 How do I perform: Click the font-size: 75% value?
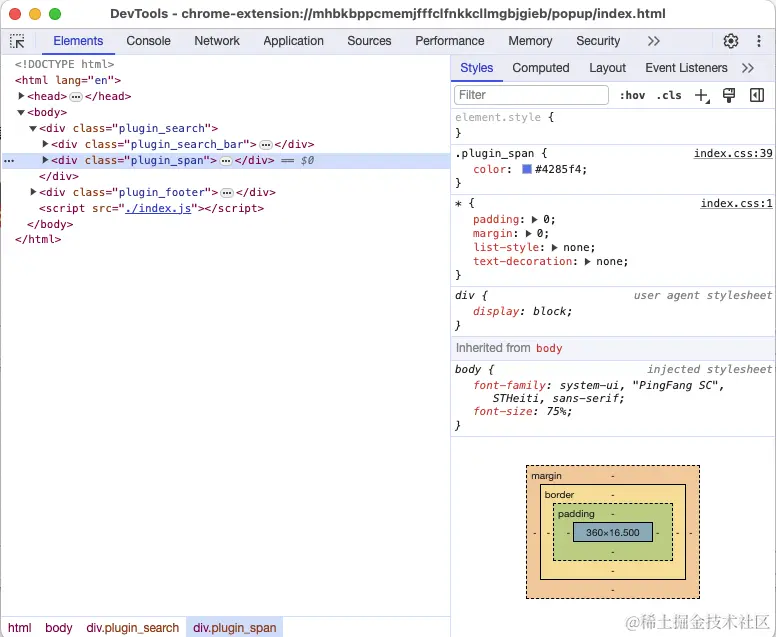[x=559, y=411]
